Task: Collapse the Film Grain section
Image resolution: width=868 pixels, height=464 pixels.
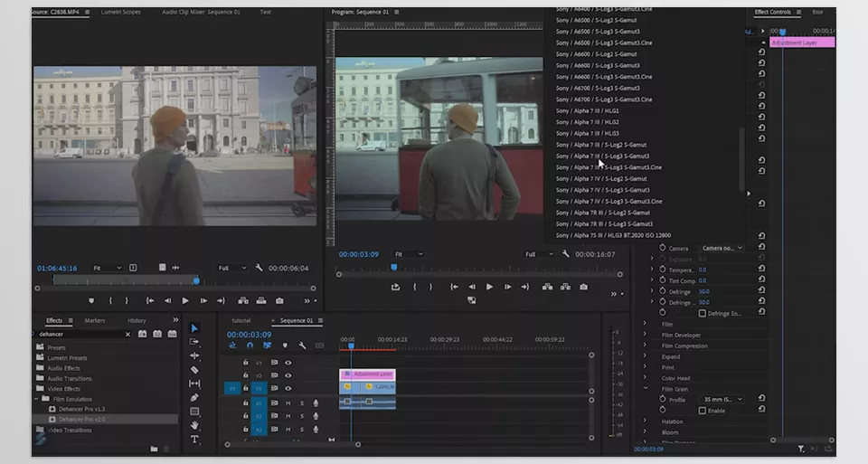Action: click(645, 389)
